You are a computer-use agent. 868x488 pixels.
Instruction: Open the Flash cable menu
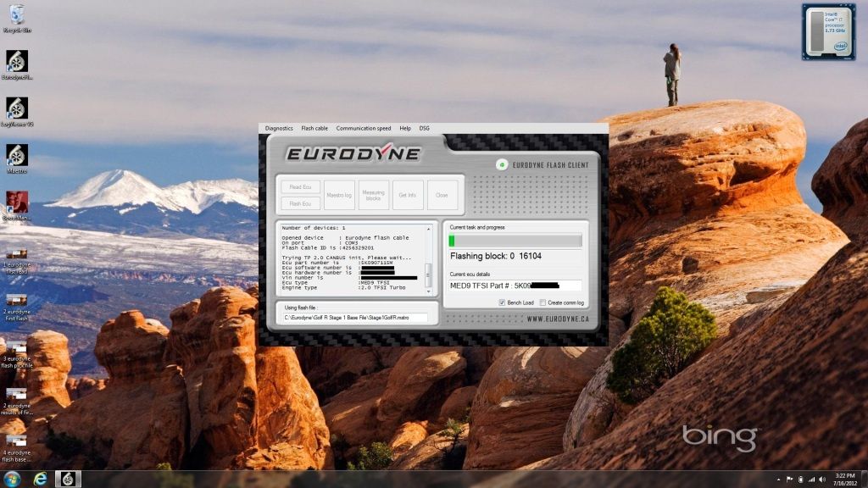pos(314,129)
